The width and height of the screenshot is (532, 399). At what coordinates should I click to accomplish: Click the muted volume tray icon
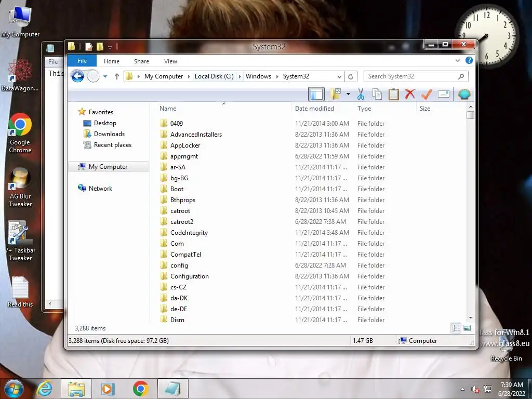pos(475,389)
